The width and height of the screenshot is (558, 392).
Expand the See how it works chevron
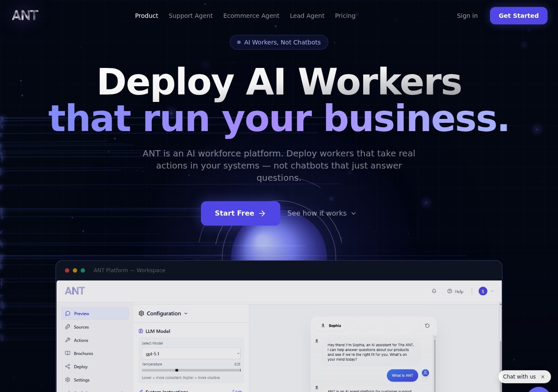(x=354, y=213)
